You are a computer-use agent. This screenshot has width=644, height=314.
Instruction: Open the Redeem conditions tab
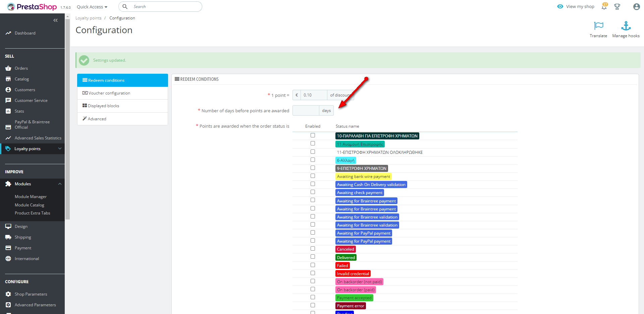tap(122, 80)
